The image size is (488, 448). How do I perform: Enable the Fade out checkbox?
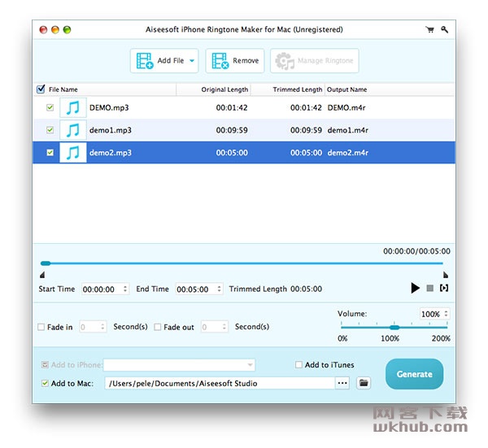point(158,327)
